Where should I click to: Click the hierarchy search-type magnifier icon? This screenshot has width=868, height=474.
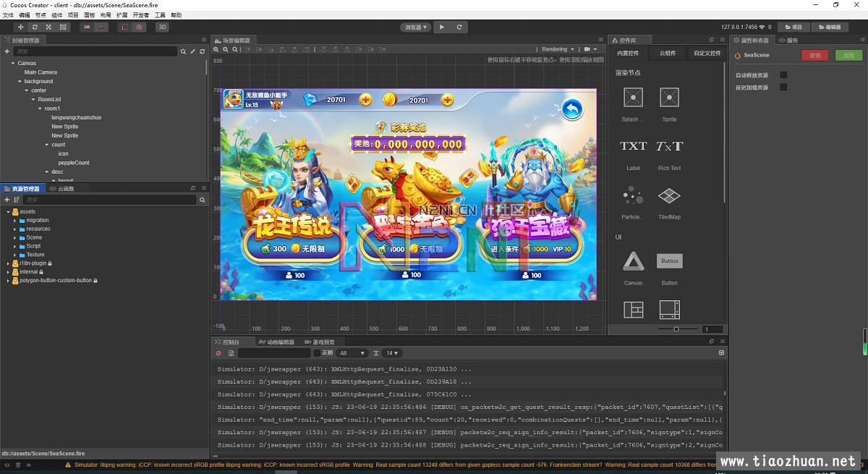pyautogui.click(x=184, y=51)
